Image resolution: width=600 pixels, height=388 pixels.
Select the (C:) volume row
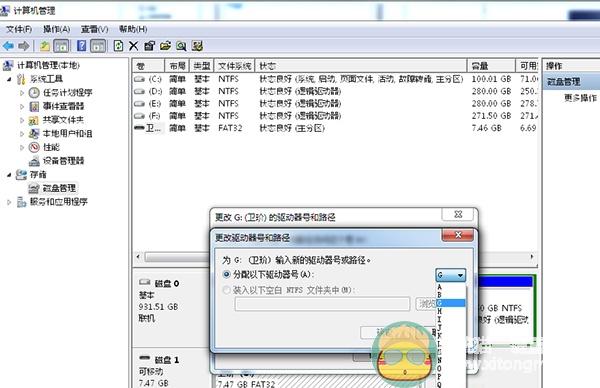click(335, 79)
